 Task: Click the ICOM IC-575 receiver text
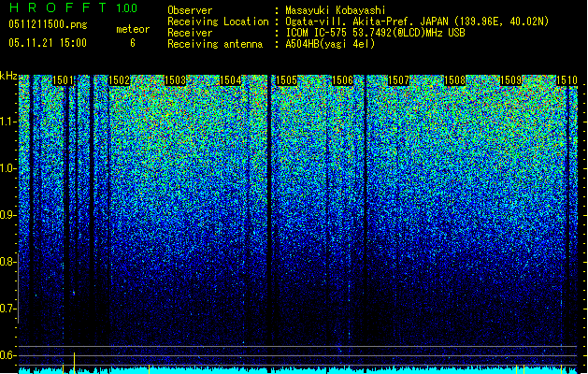pyautogui.click(x=376, y=33)
